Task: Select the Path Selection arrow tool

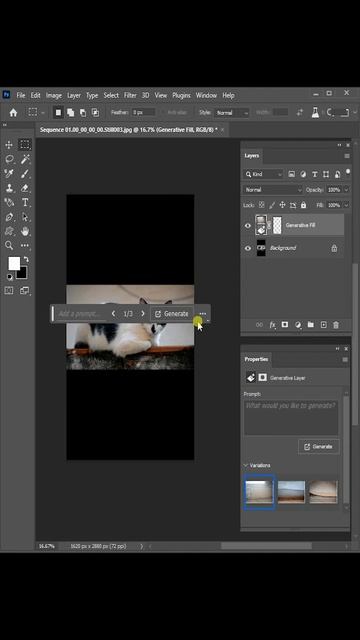Action: (25, 217)
